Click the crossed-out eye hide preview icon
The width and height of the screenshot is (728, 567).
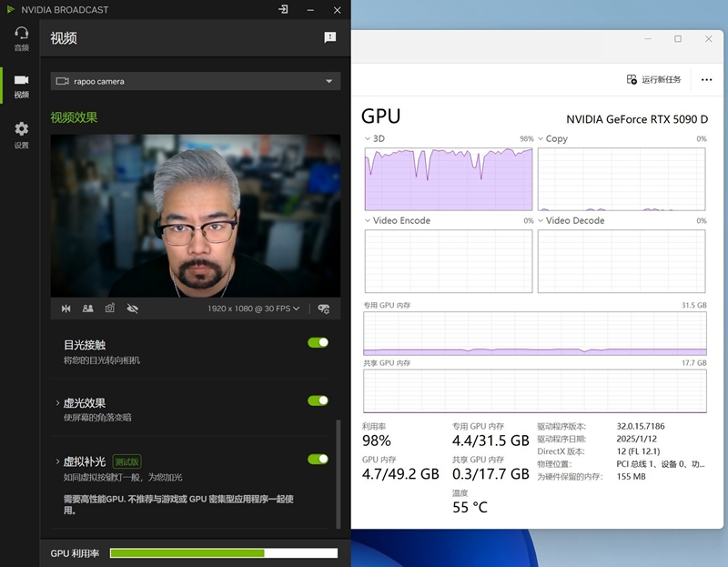(133, 309)
